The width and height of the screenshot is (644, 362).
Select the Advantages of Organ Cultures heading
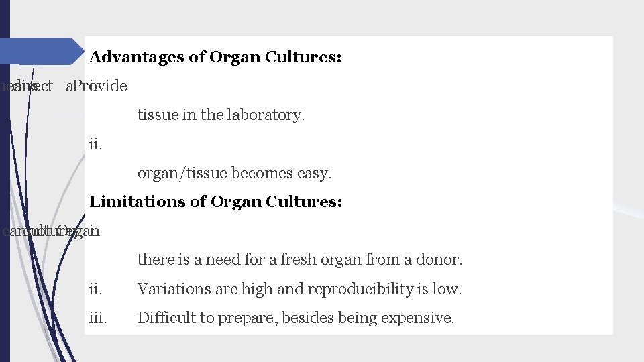click(x=215, y=57)
